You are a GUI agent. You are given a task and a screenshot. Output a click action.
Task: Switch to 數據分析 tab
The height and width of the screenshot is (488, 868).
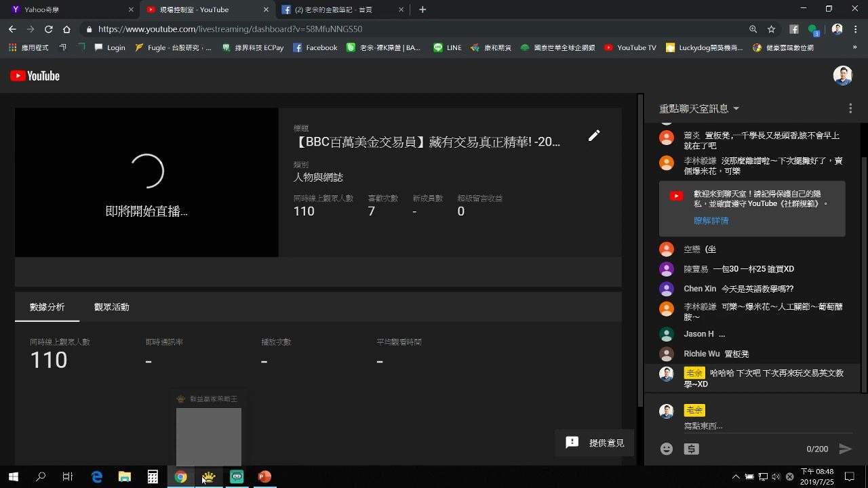[x=47, y=307]
